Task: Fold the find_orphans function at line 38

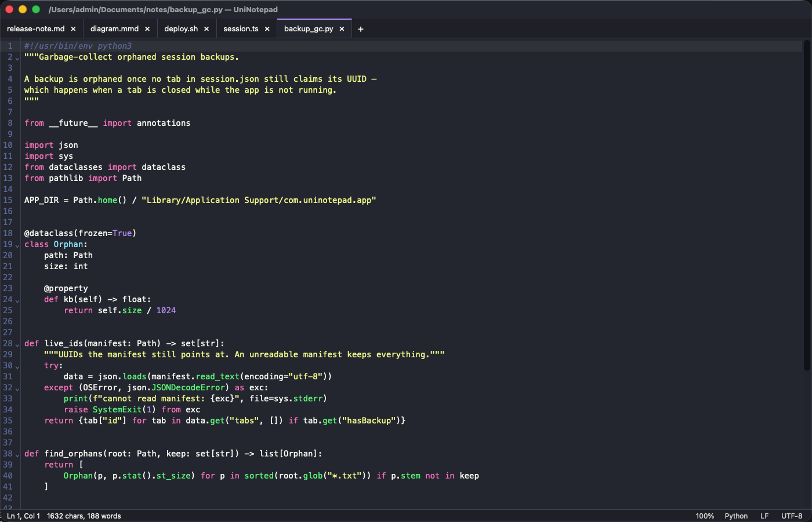Action: coord(17,455)
